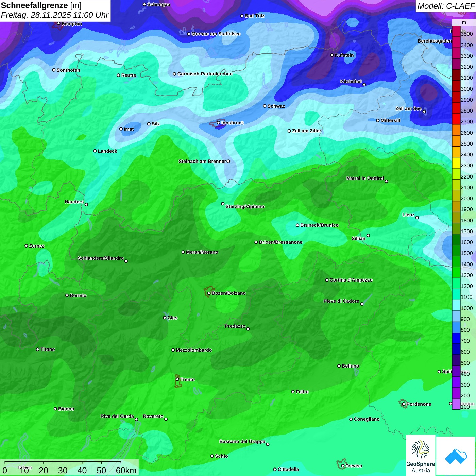476x476 pixels.
Task: Select the "Steinach am Brenner" label
Action: coord(202,161)
